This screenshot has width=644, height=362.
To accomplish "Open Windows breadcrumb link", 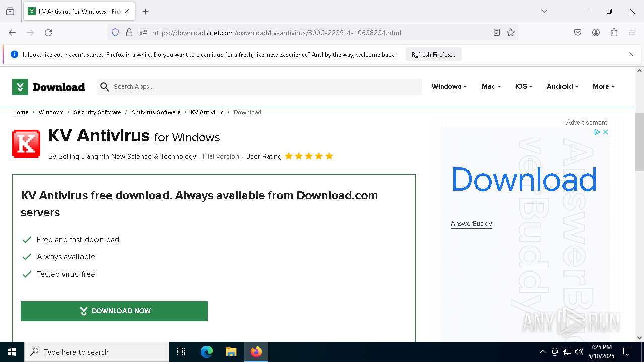I will click(51, 112).
